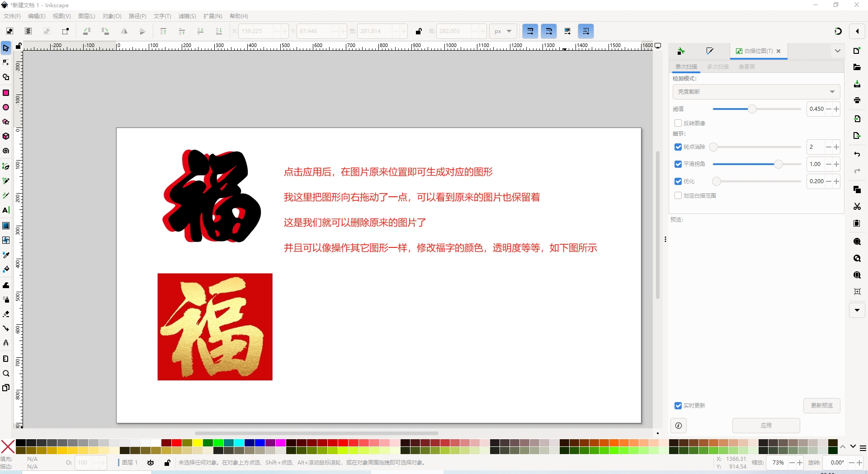
Task: Toggle layer visibility eye icon
Action: pyautogui.click(x=151, y=463)
